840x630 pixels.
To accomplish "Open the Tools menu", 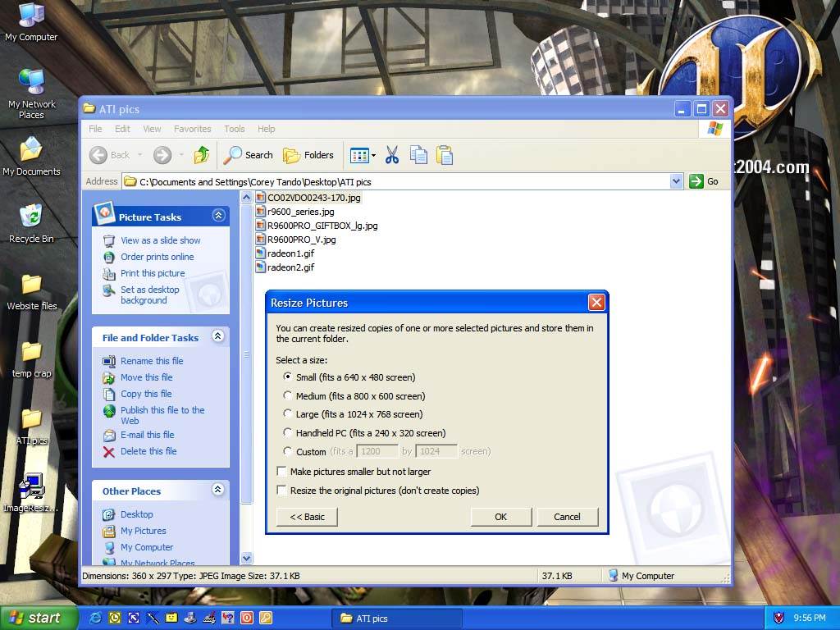I will point(234,129).
